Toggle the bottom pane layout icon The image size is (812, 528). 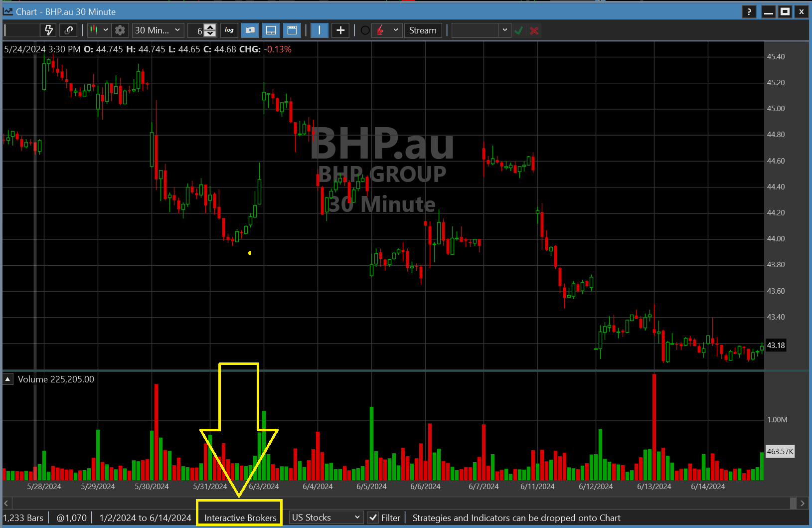[x=271, y=30]
